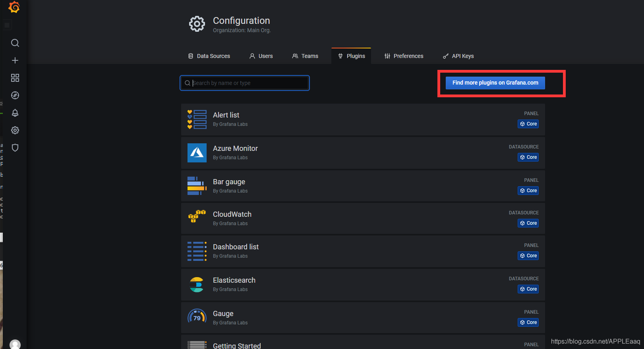Image resolution: width=644 pixels, height=349 pixels.
Task: Click the Elasticsearch plugin logo
Action: tap(197, 285)
